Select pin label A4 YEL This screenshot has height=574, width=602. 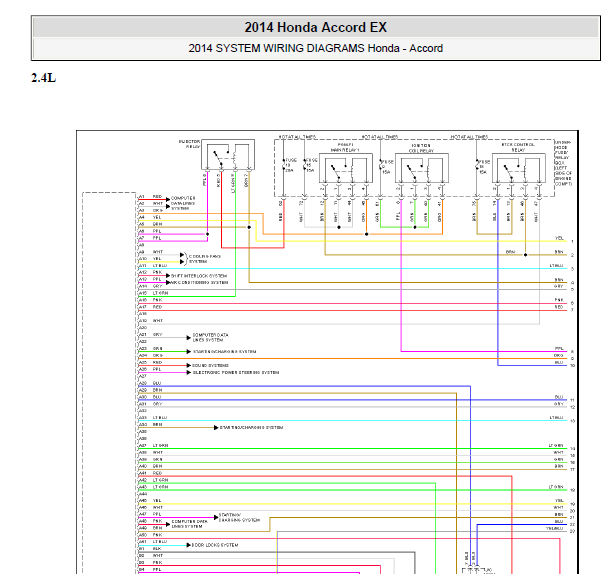pos(150,217)
